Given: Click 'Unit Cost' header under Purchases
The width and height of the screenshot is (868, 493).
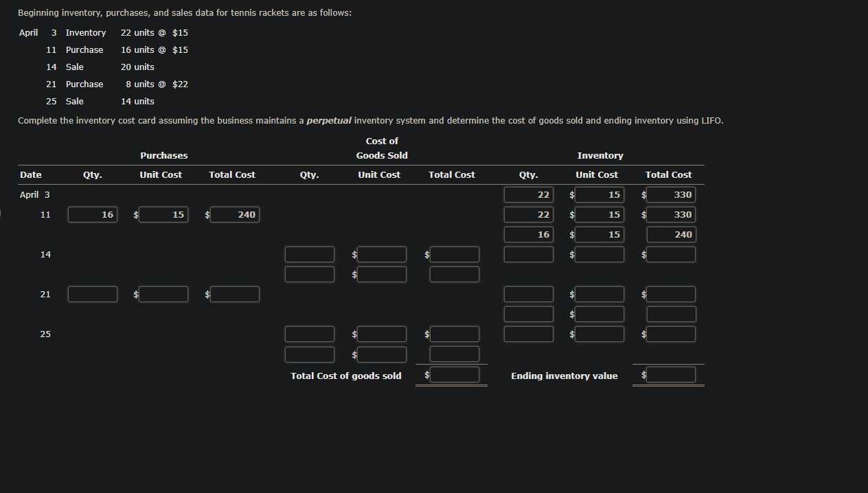Looking at the screenshot, I should coord(161,175).
